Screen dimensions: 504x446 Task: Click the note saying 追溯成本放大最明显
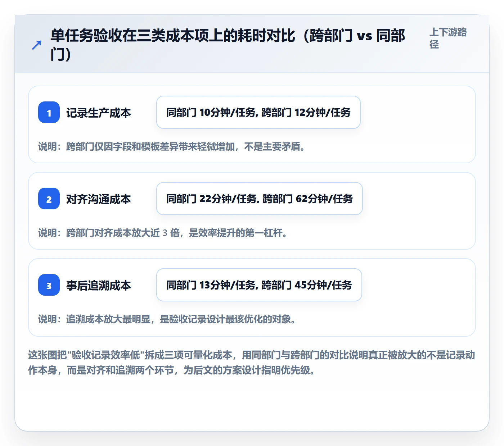tap(167, 319)
